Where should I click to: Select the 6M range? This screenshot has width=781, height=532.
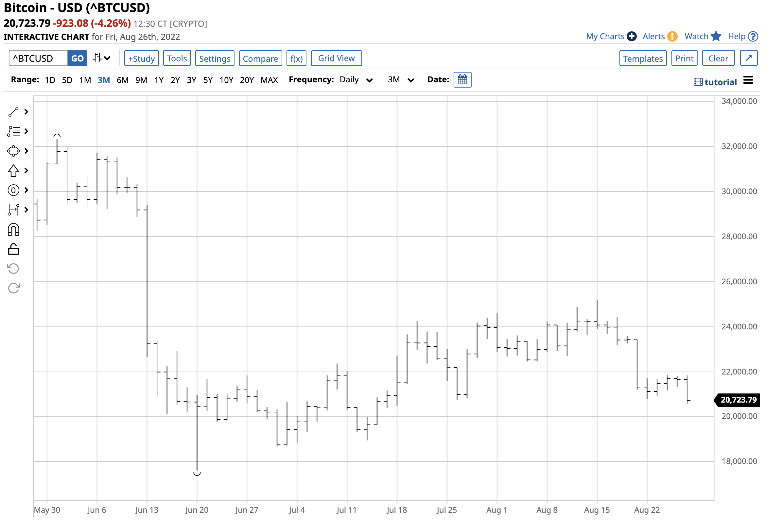point(123,80)
